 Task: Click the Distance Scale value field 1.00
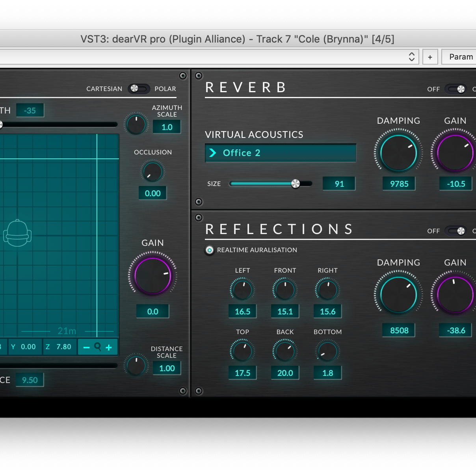pos(167,368)
